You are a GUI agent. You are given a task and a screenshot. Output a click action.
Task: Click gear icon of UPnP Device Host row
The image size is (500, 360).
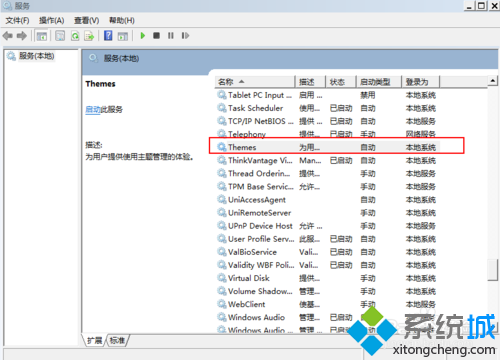222,226
